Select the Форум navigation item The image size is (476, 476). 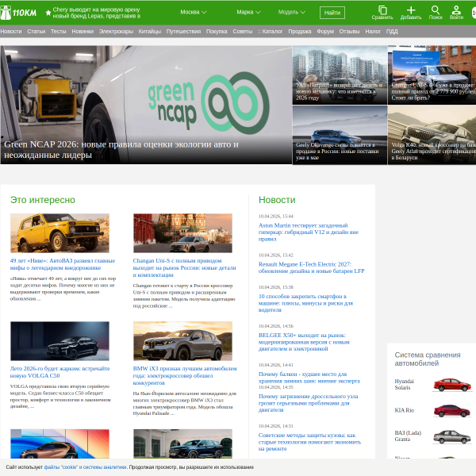tap(324, 31)
